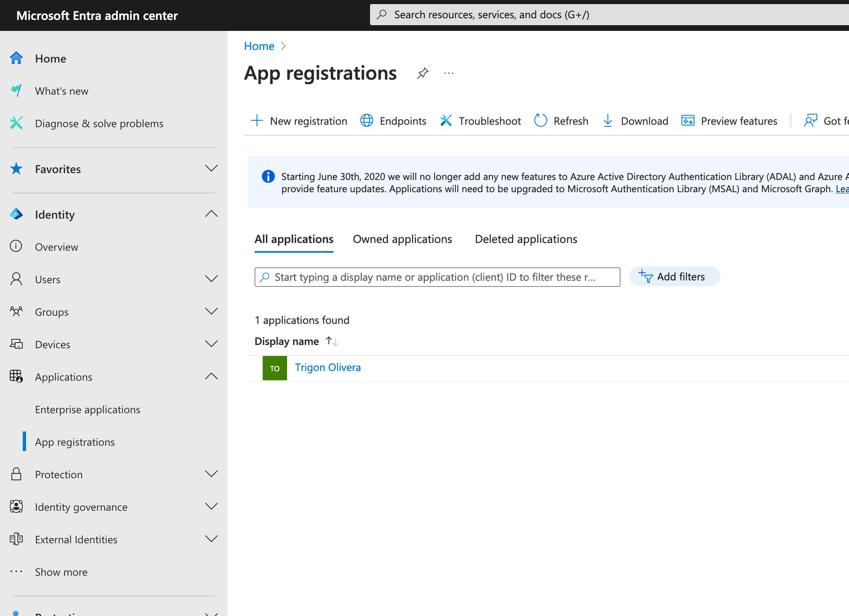Viewport: 849px width, 616px height.
Task: Collapse the Applications chevron
Action: pos(211,376)
